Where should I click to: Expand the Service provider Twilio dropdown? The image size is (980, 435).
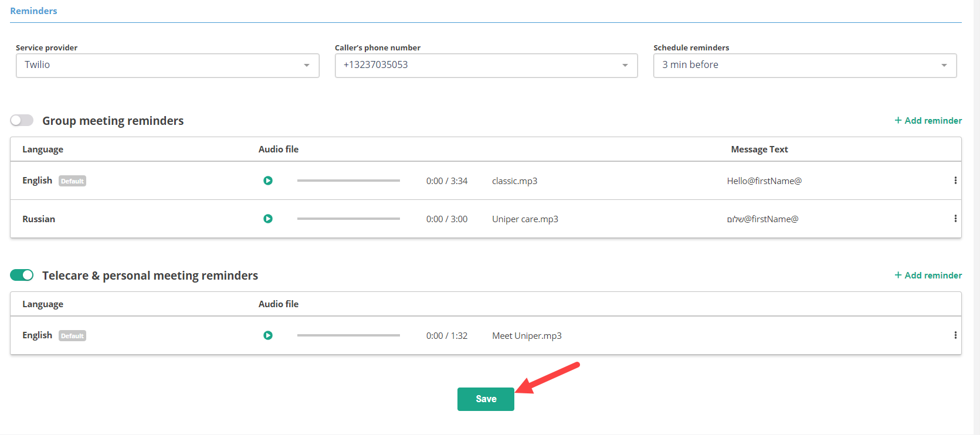[167, 65]
